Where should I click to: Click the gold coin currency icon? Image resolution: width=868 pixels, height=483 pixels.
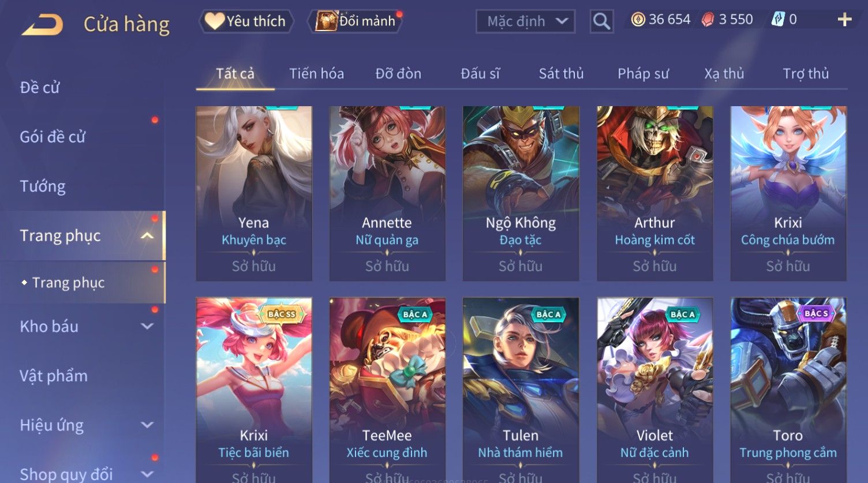point(638,20)
